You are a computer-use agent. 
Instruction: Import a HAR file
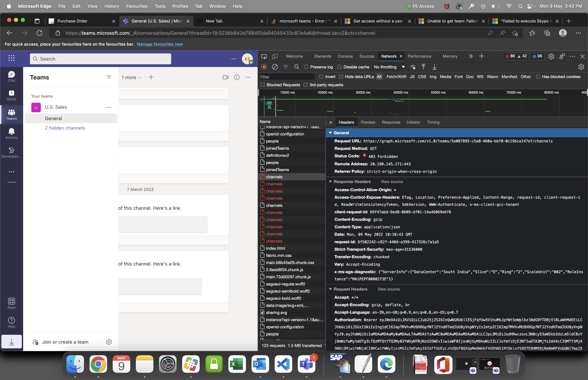(423, 67)
